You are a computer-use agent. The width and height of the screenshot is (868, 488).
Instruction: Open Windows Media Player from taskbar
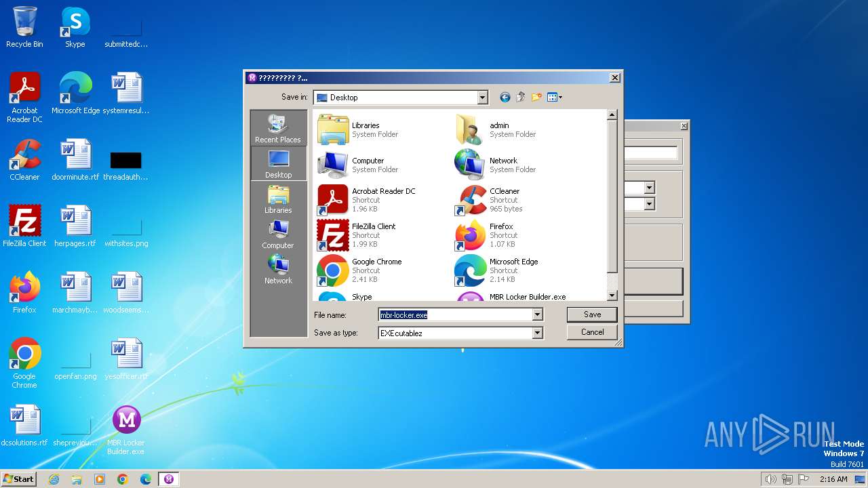pyautogui.click(x=100, y=479)
